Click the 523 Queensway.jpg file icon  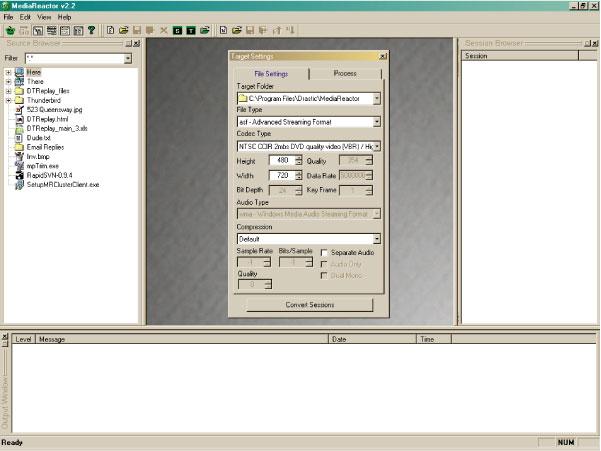pyautogui.click(x=19, y=110)
